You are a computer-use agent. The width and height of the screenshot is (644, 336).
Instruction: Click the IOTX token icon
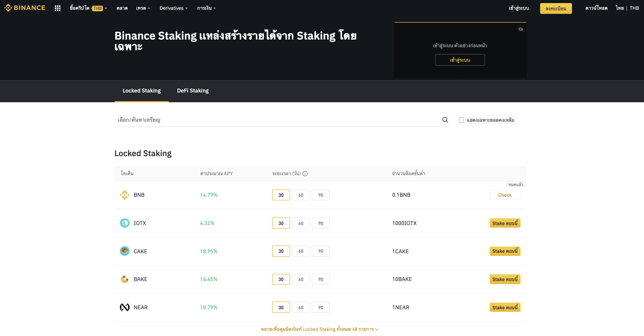pyautogui.click(x=125, y=223)
